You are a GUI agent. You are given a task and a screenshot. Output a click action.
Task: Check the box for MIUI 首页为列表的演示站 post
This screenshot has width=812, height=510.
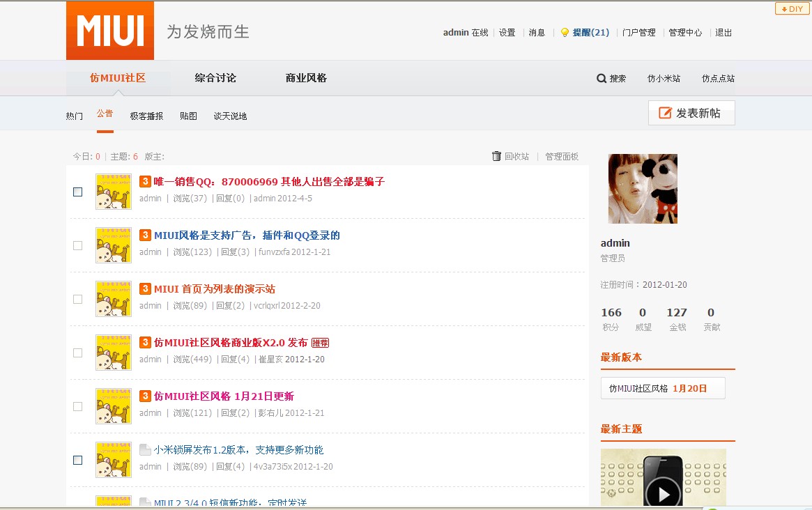click(77, 300)
